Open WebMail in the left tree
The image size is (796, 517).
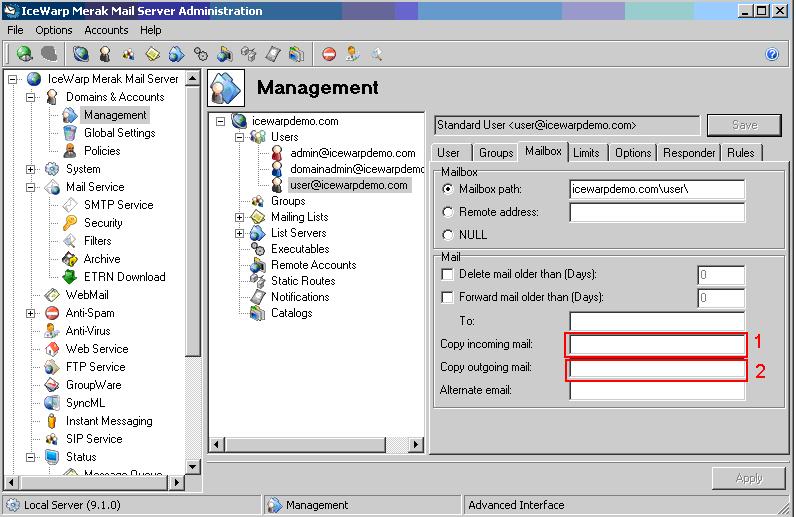click(x=87, y=295)
